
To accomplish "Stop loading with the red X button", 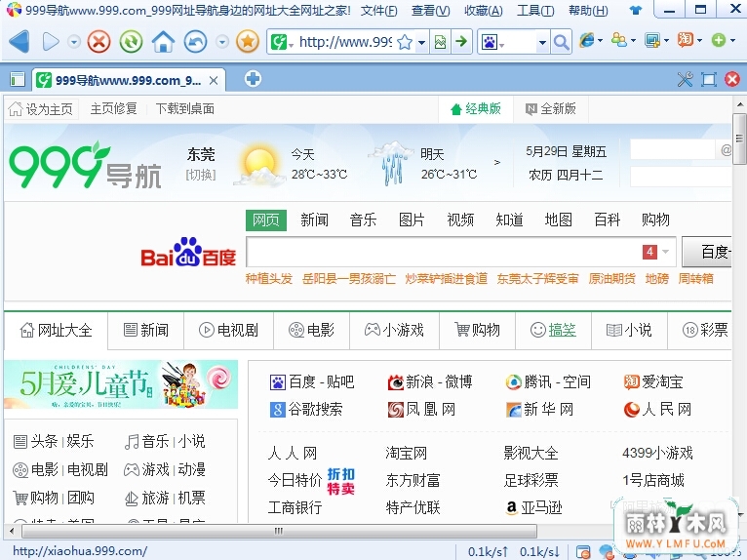I will (x=98, y=42).
